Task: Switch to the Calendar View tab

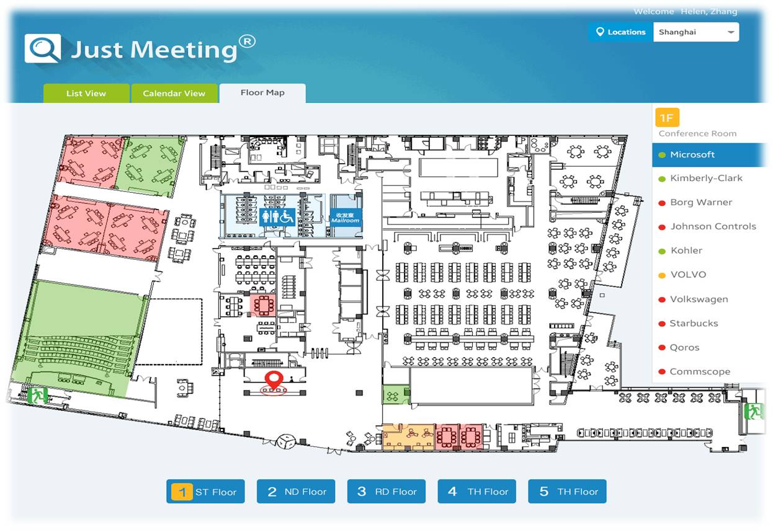Action: 174,94
